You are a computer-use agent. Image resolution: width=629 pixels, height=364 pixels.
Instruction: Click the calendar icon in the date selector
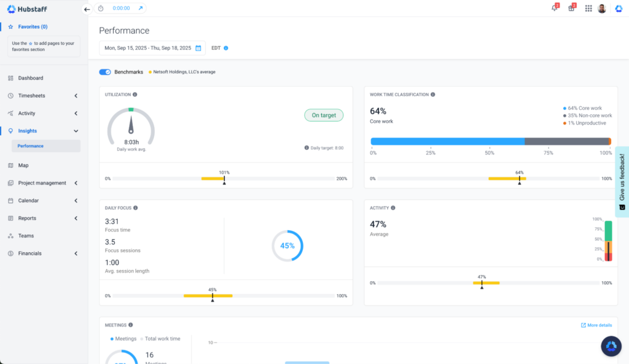(x=198, y=47)
